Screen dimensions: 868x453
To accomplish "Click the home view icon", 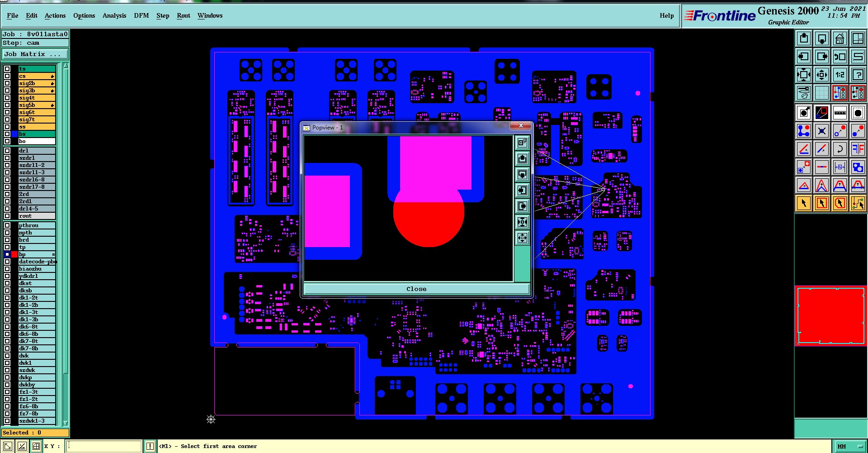I will (x=840, y=38).
